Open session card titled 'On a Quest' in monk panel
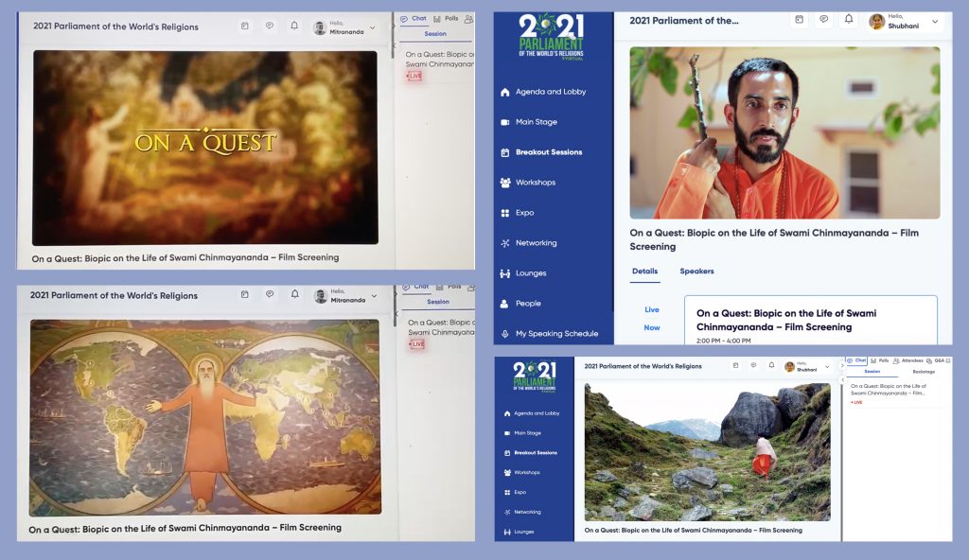The width and height of the screenshot is (969, 560). click(811, 320)
